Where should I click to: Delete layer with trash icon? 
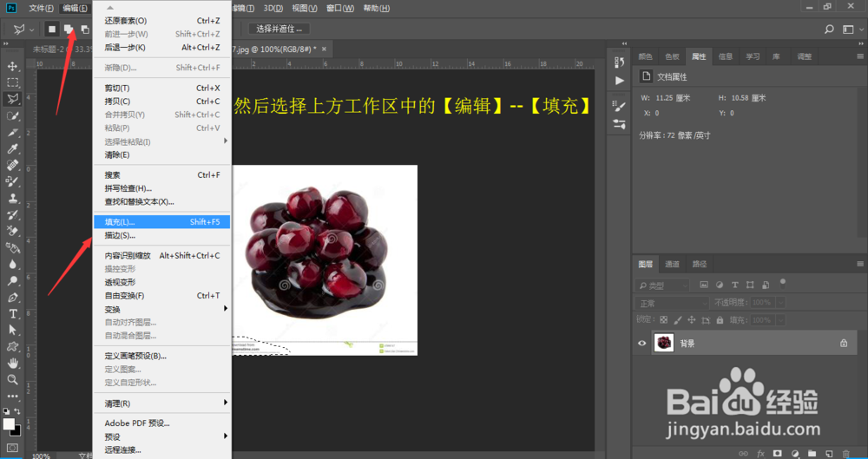(845, 454)
